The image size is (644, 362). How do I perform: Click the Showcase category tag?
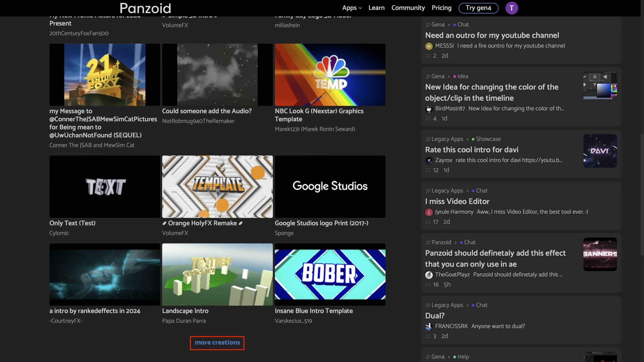[x=488, y=139]
